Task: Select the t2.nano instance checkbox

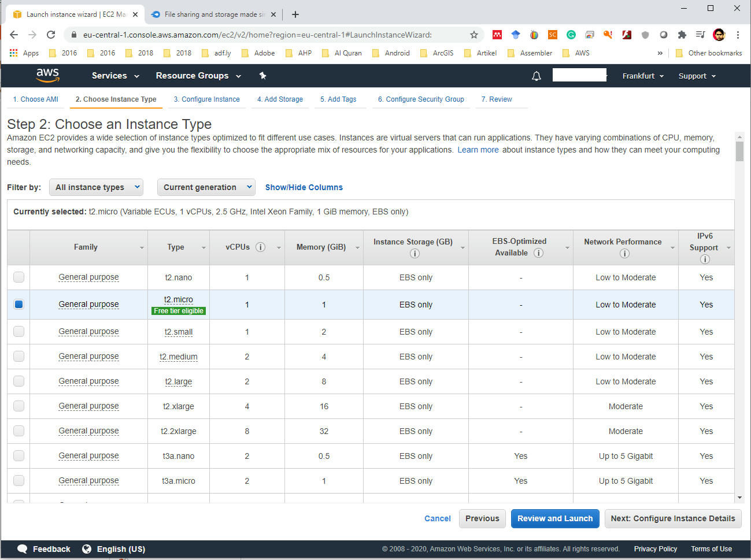Action: [x=19, y=277]
